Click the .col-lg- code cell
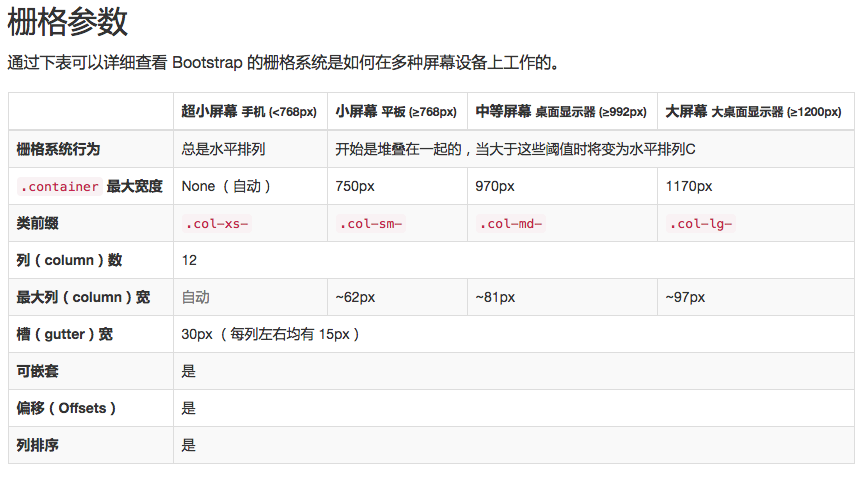 click(701, 224)
